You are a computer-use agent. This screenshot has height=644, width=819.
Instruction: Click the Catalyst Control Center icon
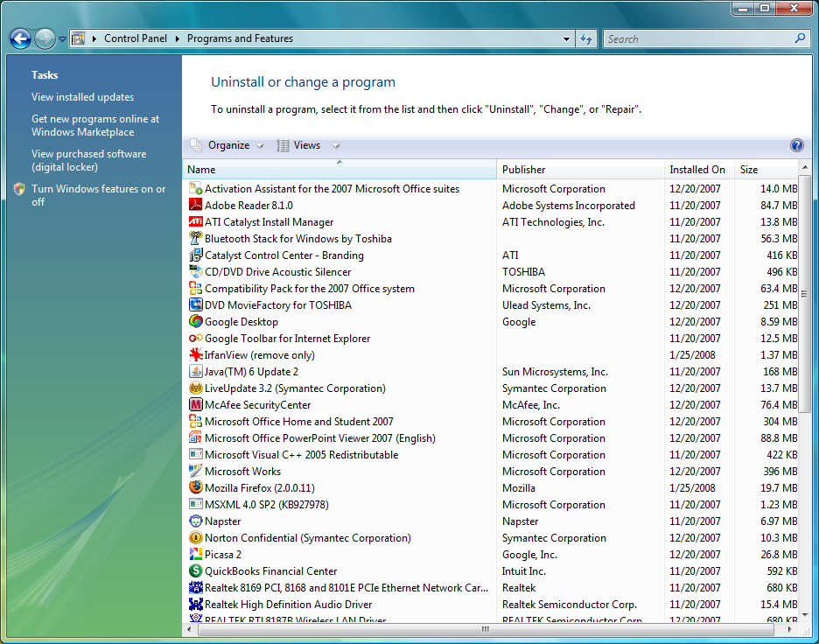click(x=195, y=255)
